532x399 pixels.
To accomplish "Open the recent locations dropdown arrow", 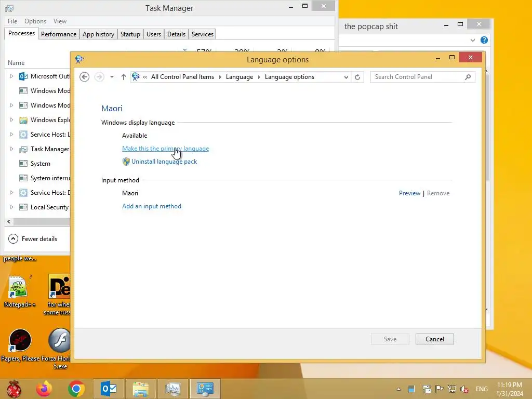I will coord(112,77).
